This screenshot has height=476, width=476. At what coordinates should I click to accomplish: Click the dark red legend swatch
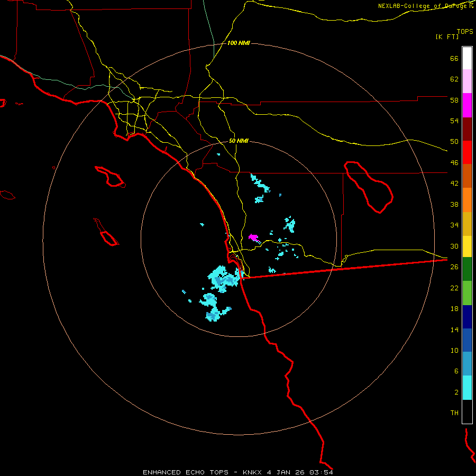coord(467,129)
